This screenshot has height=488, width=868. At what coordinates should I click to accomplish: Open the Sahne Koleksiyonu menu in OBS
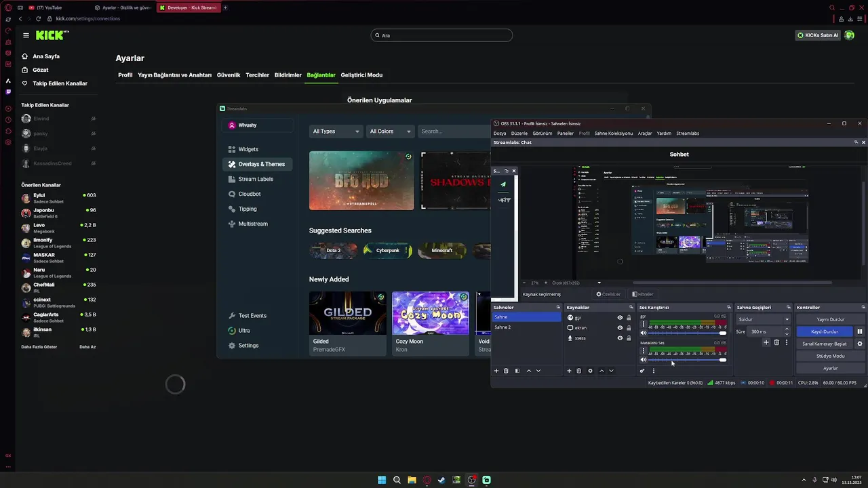tap(614, 134)
